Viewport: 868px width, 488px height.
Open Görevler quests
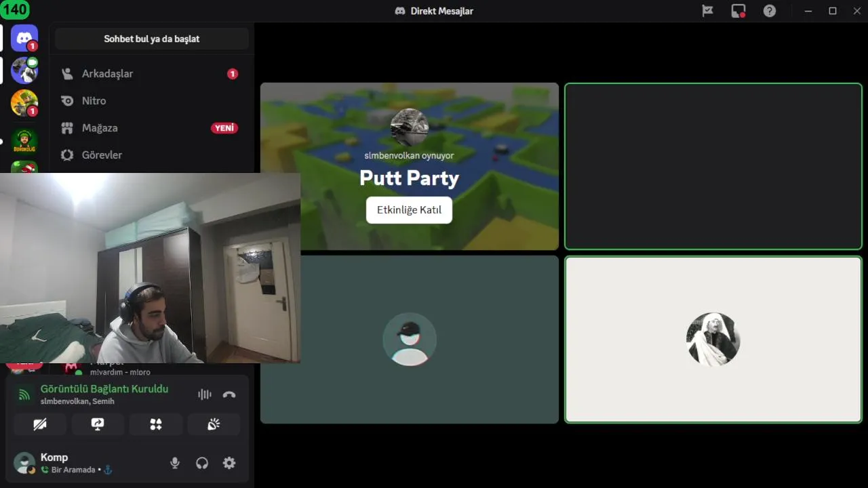click(152, 155)
